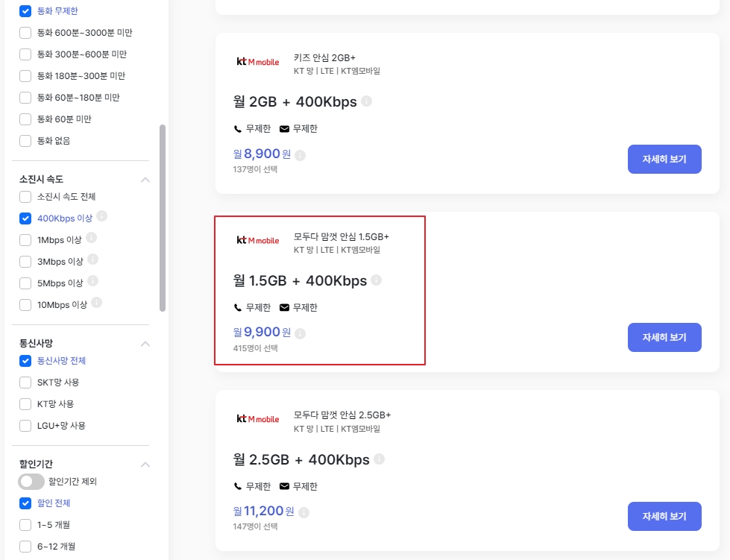Open the 모두다 맘껏 안심 1.5GB+ plan title

pos(342,236)
